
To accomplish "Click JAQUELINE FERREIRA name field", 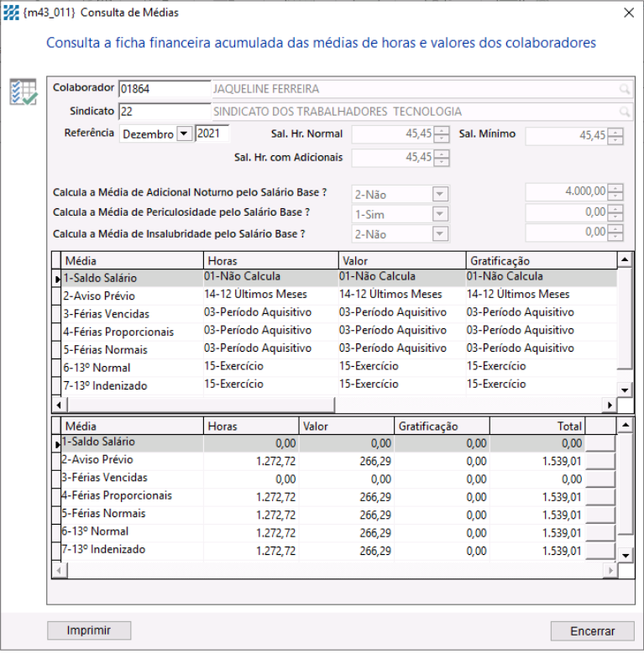I will [x=422, y=89].
